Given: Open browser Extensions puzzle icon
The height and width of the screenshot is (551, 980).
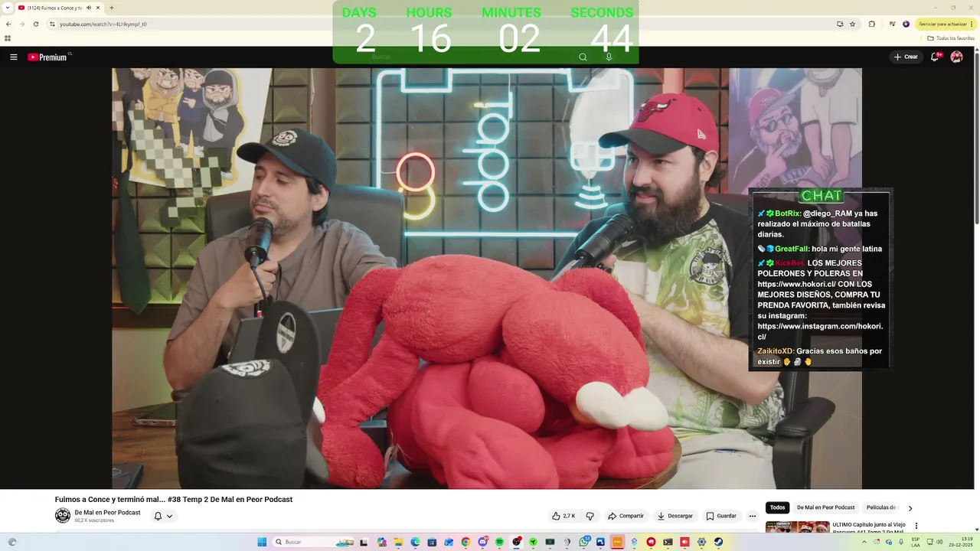Looking at the screenshot, I should coord(871,24).
